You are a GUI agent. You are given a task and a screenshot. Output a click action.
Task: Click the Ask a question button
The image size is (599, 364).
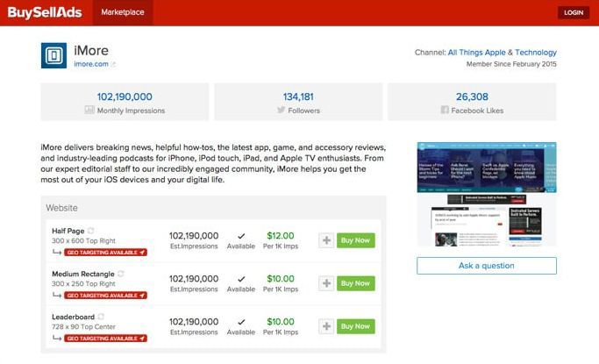487,266
